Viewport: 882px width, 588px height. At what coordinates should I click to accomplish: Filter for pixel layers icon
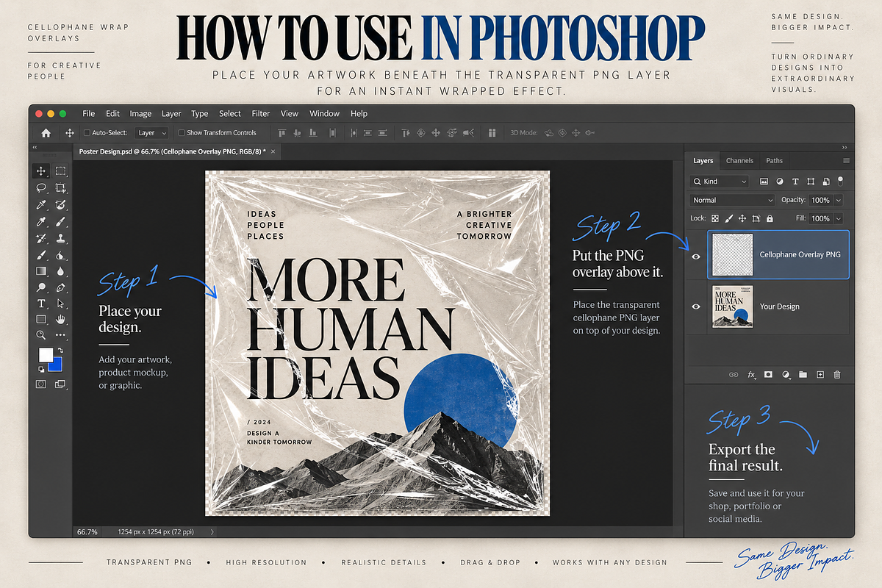coord(764,182)
